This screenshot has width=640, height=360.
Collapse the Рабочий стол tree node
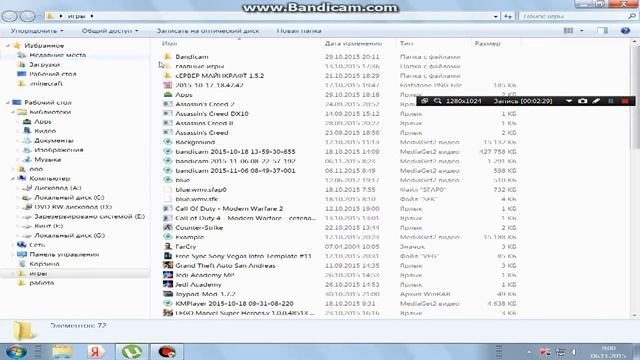8,102
